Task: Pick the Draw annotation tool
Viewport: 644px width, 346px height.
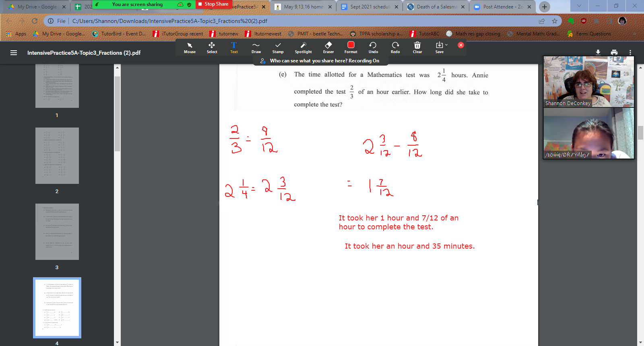Action: [x=256, y=48]
